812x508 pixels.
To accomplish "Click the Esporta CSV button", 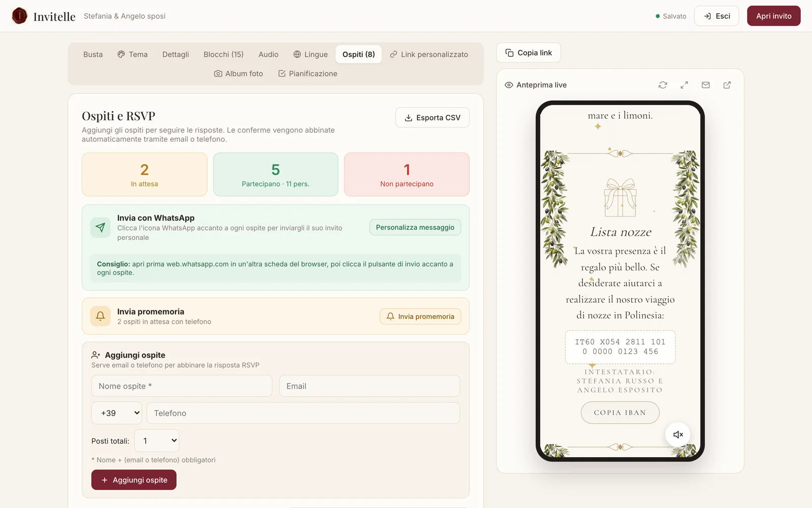I will click(x=432, y=117).
